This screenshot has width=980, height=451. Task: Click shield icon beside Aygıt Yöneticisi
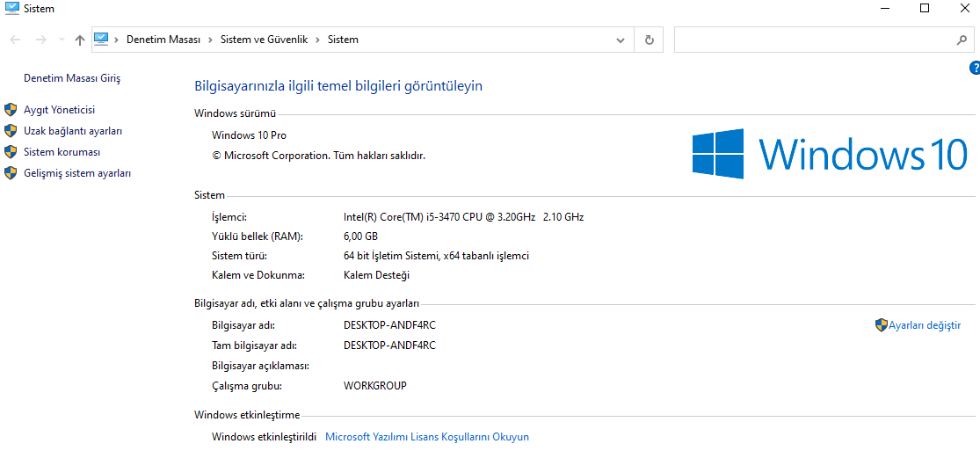coord(11,110)
